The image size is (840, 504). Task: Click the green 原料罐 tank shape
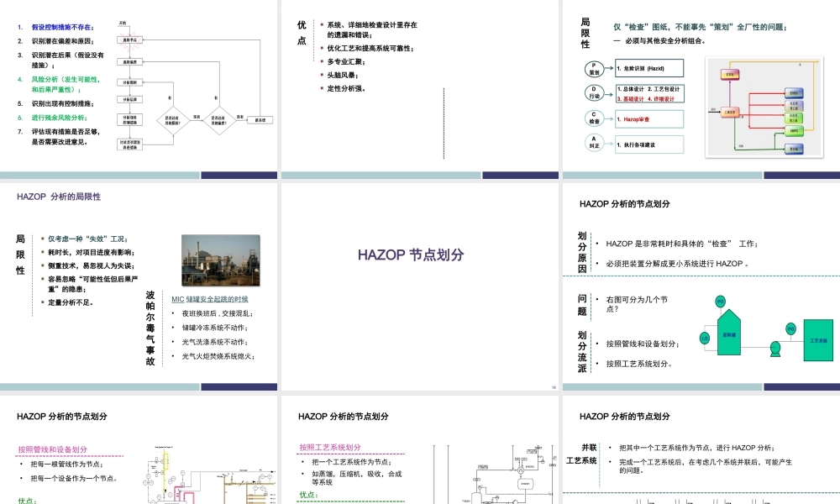729,334
